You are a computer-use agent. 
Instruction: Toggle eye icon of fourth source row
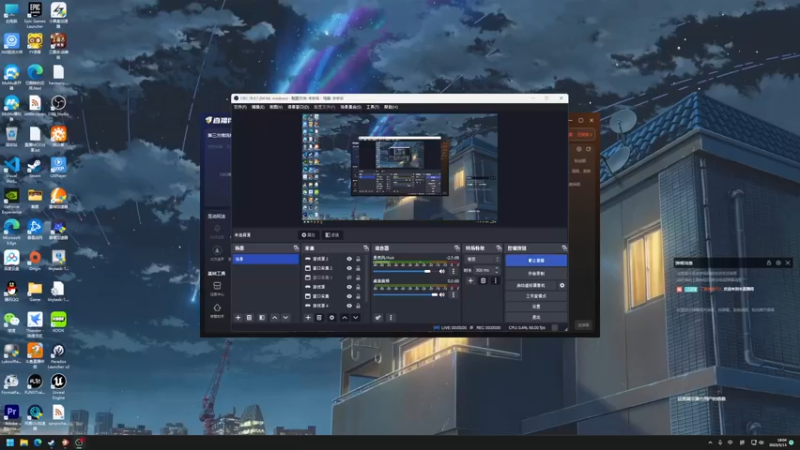(x=349, y=287)
